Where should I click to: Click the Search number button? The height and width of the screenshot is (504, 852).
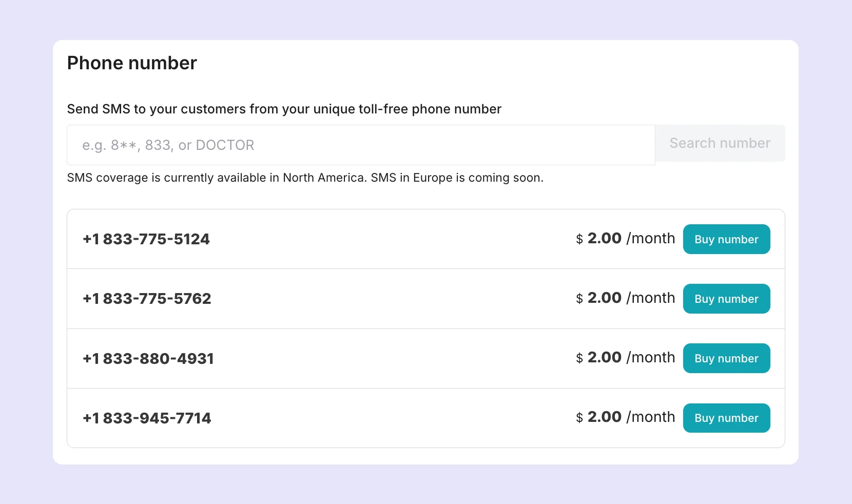coord(720,143)
